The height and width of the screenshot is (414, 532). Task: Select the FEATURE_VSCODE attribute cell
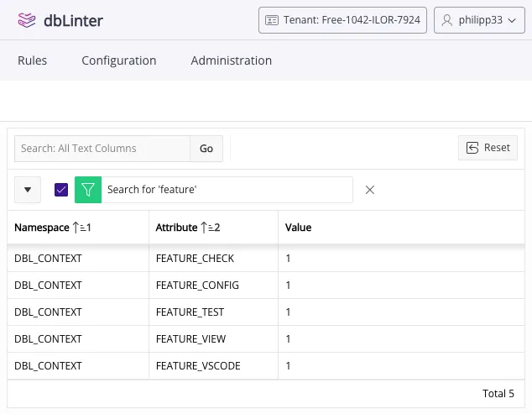pos(197,366)
